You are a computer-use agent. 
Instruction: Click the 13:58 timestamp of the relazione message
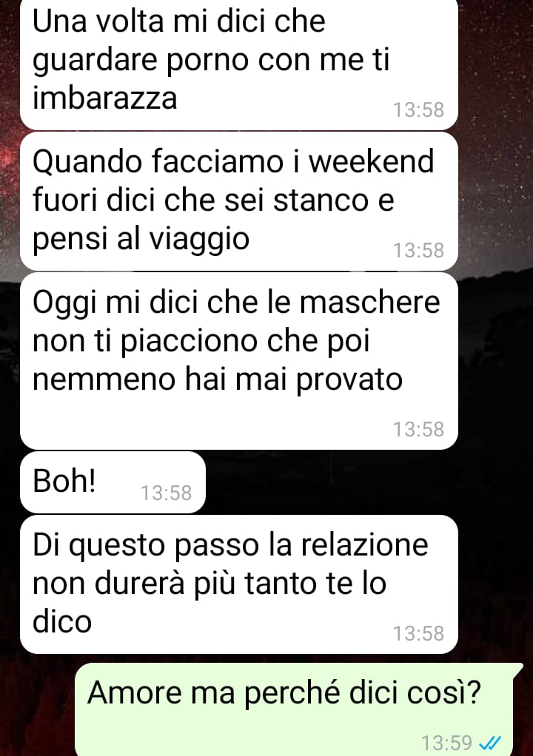pyautogui.click(x=418, y=633)
